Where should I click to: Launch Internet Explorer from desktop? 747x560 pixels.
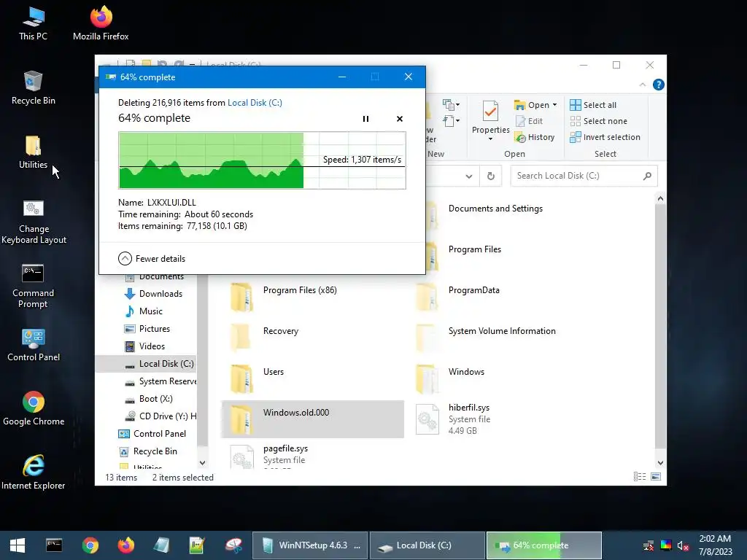pyautogui.click(x=34, y=472)
